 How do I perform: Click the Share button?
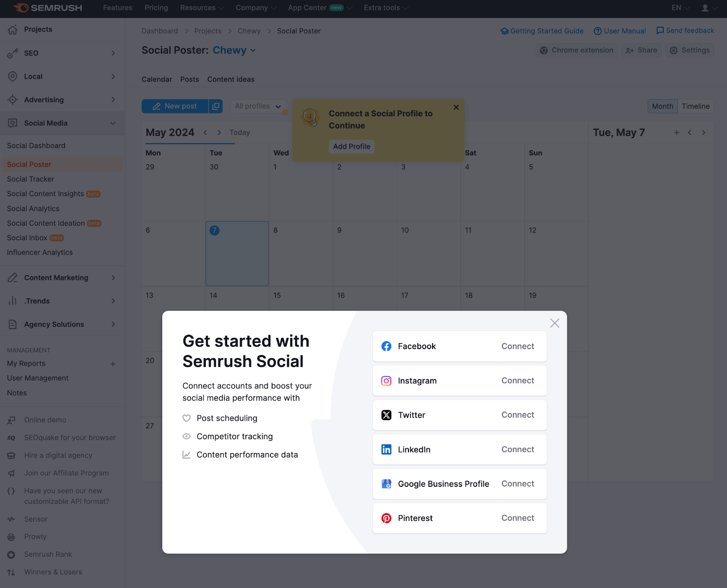tap(642, 50)
